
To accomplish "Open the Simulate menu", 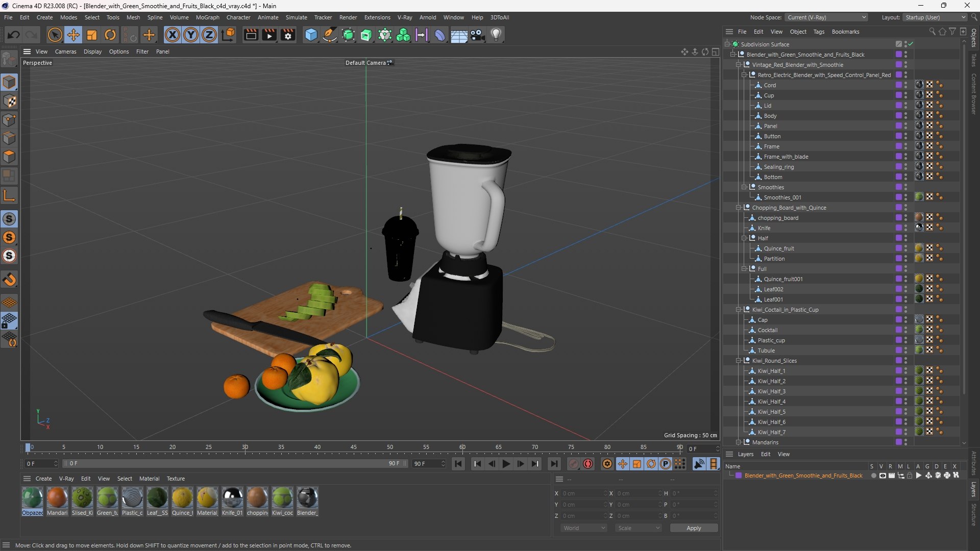I will tap(296, 17).
